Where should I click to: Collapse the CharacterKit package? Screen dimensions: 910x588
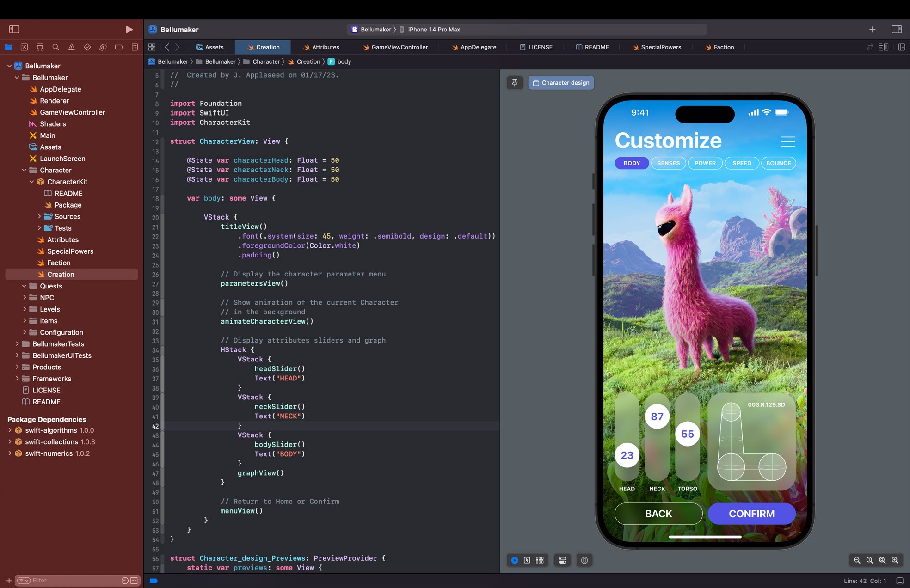[31, 182]
